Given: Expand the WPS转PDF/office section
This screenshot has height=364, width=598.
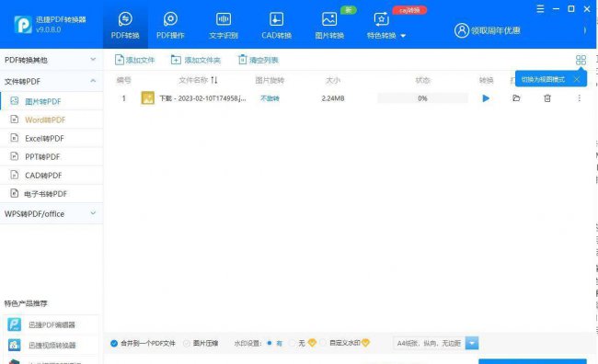Looking at the screenshot, I should 52,214.
